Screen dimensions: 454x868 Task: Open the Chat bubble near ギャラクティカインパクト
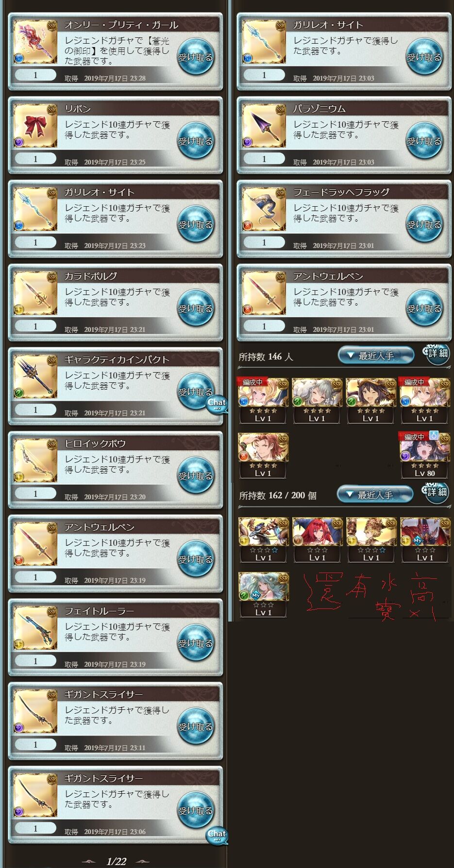click(x=217, y=404)
